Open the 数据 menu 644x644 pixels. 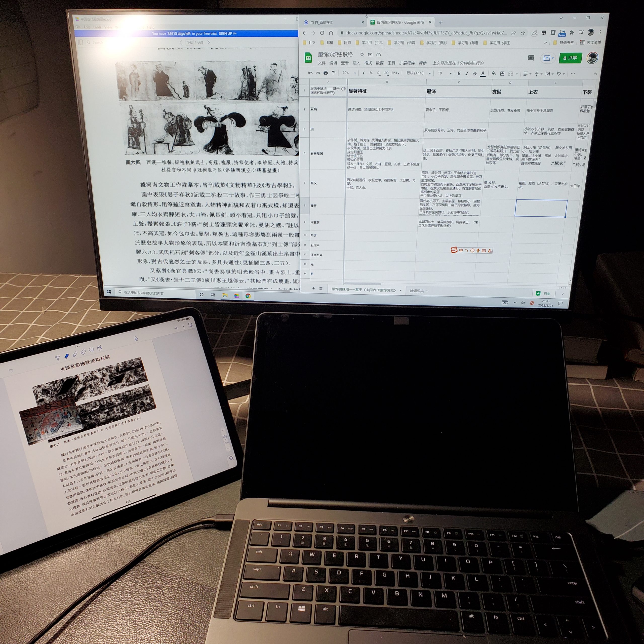point(380,63)
